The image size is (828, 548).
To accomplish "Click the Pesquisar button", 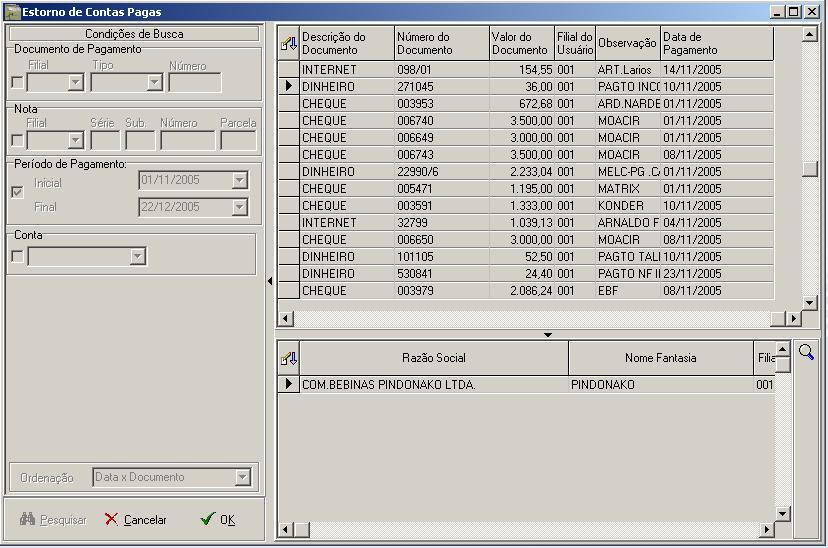I will [x=53, y=519].
